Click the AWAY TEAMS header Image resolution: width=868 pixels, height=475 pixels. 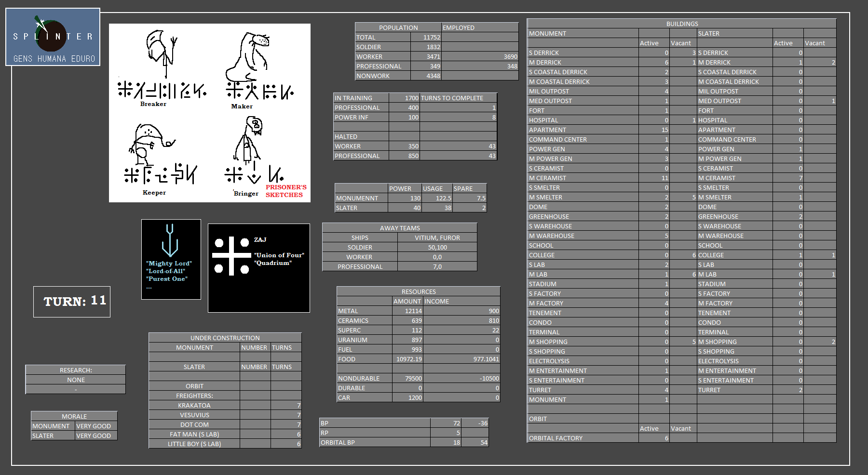point(400,228)
